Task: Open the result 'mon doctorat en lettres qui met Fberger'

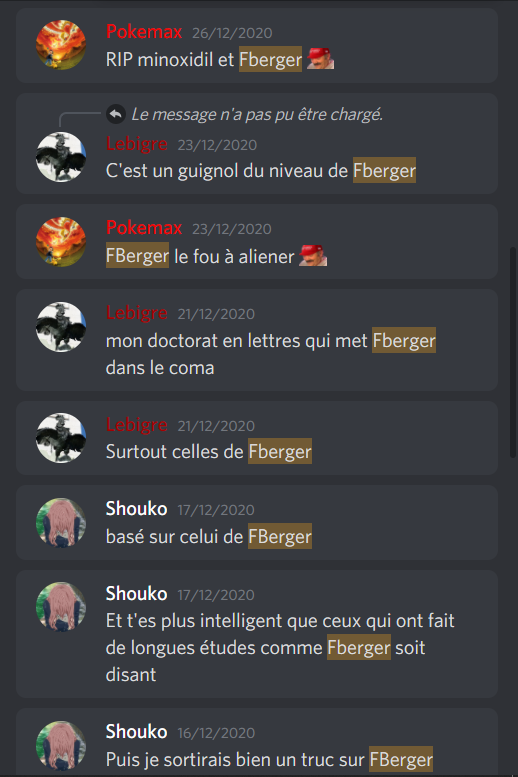Action: coord(257,340)
